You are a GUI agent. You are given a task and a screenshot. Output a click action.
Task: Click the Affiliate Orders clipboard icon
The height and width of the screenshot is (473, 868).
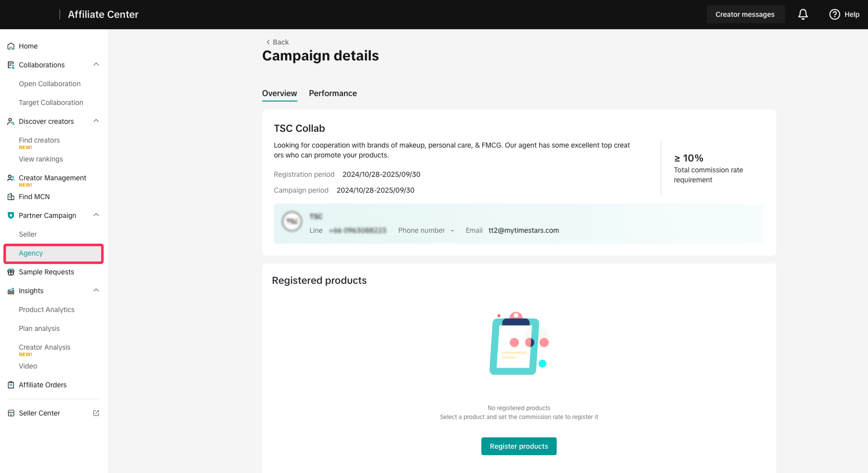pyautogui.click(x=11, y=385)
